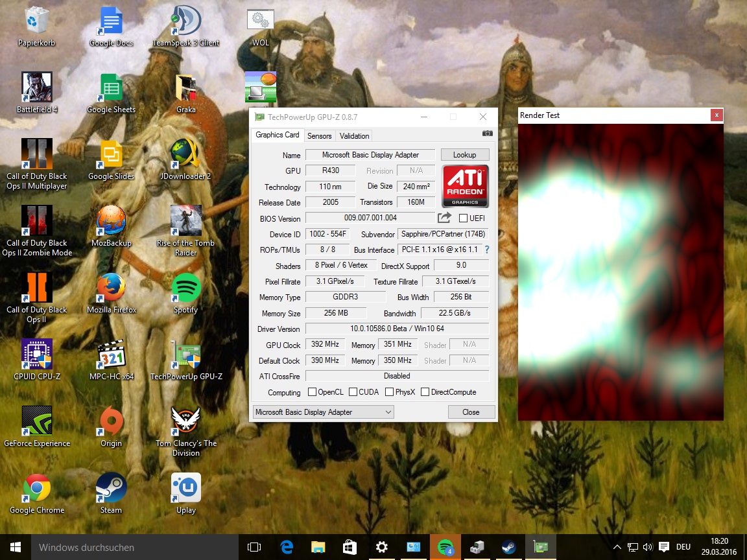Switch to the Validation tab
Viewport: 747px width, 560px height.
pos(354,135)
